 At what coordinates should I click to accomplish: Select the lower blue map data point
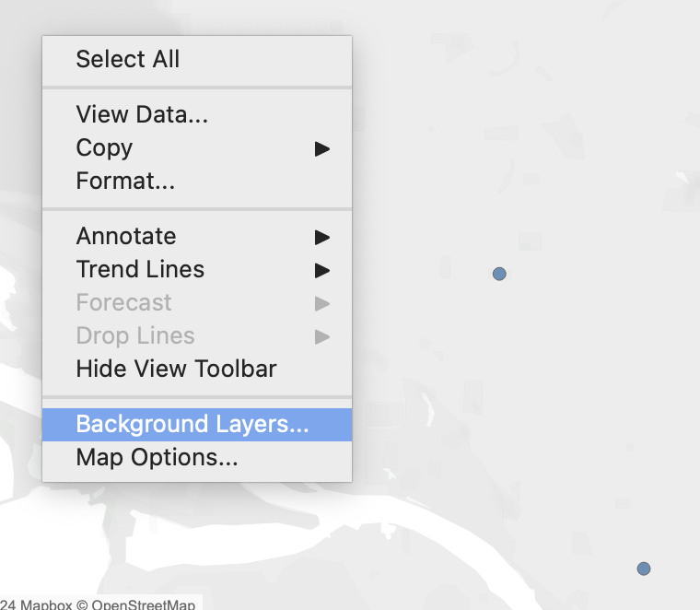click(x=644, y=569)
